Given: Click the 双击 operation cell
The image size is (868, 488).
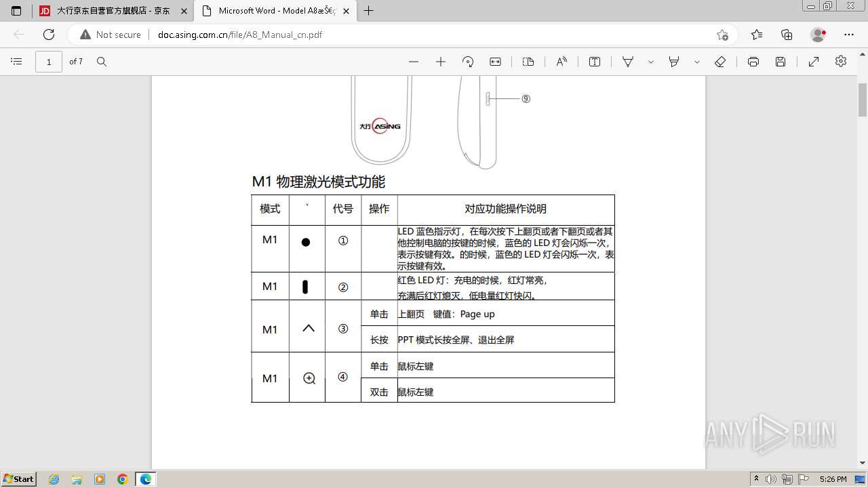Looking at the screenshot, I should click(379, 392).
